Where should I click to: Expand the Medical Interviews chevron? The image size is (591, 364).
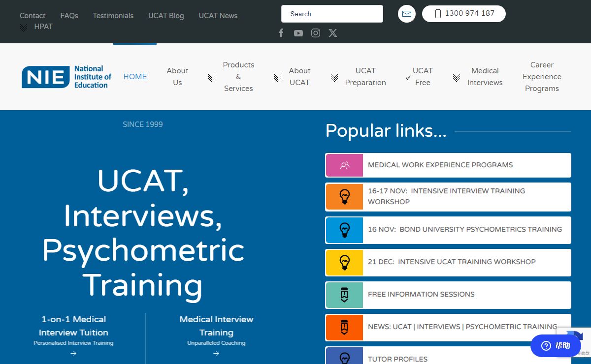tap(457, 77)
